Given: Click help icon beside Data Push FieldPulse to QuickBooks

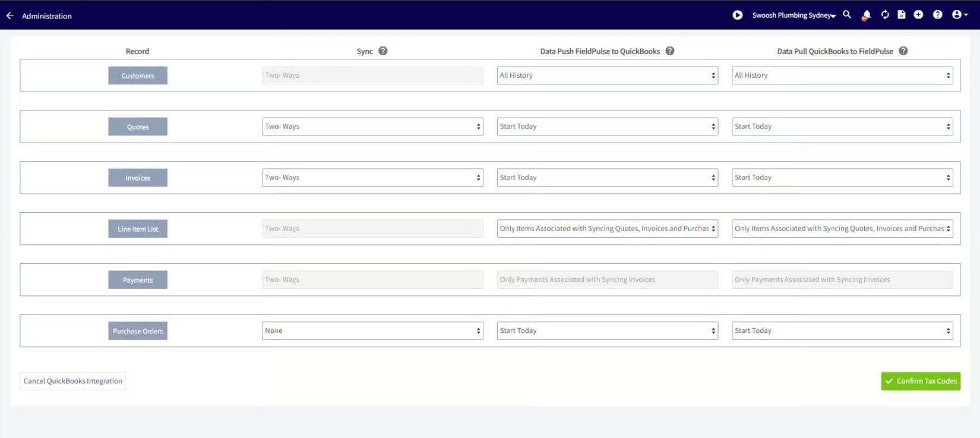Looking at the screenshot, I should point(670,51).
